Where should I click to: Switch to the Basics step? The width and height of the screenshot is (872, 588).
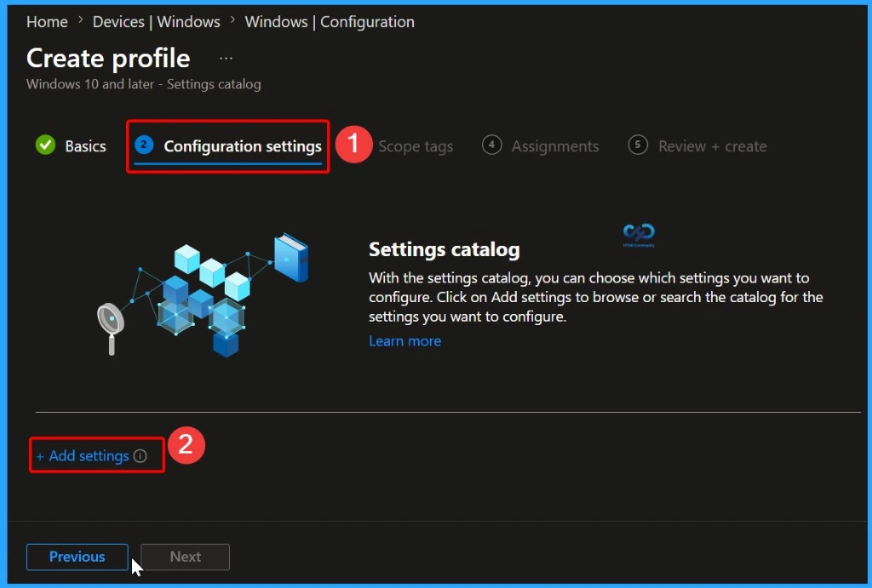click(x=85, y=146)
